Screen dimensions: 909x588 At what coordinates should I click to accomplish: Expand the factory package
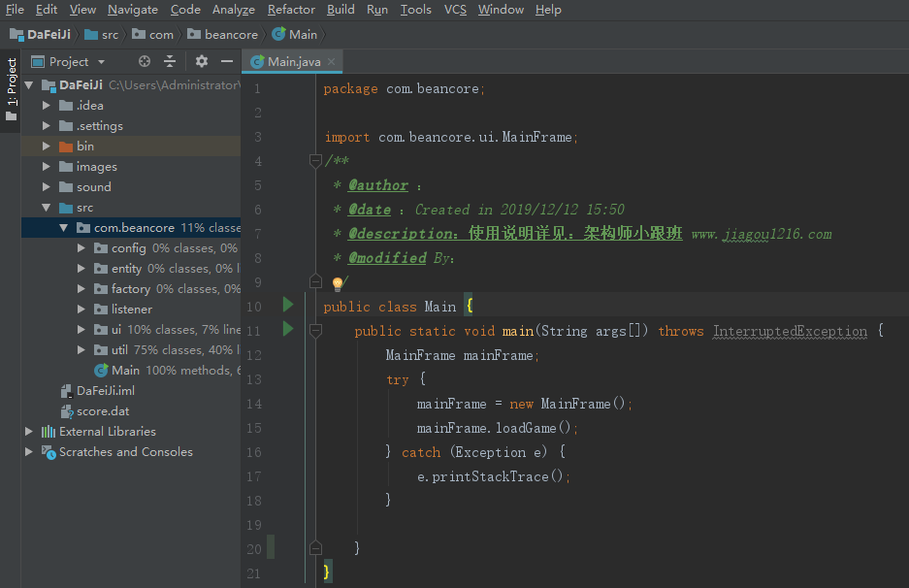pos(81,289)
